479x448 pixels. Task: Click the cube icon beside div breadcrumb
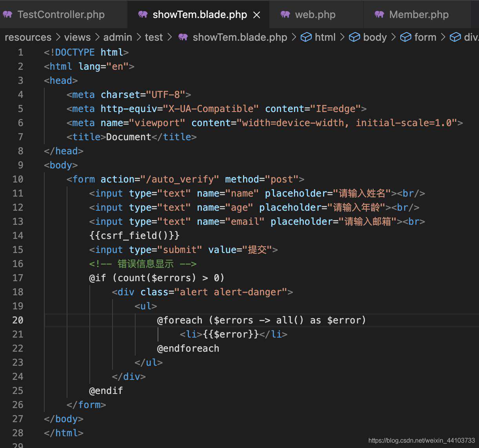pyautogui.click(x=455, y=37)
